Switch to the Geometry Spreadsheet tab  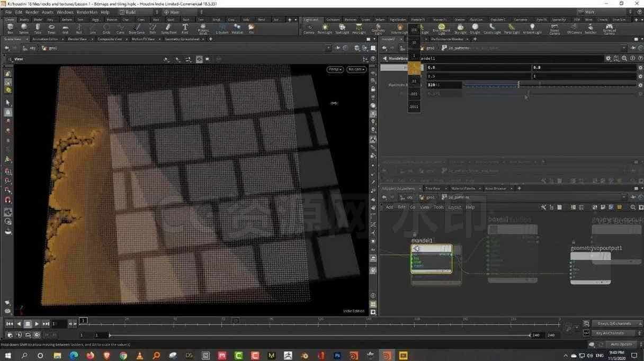pyautogui.click(x=182, y=39)
